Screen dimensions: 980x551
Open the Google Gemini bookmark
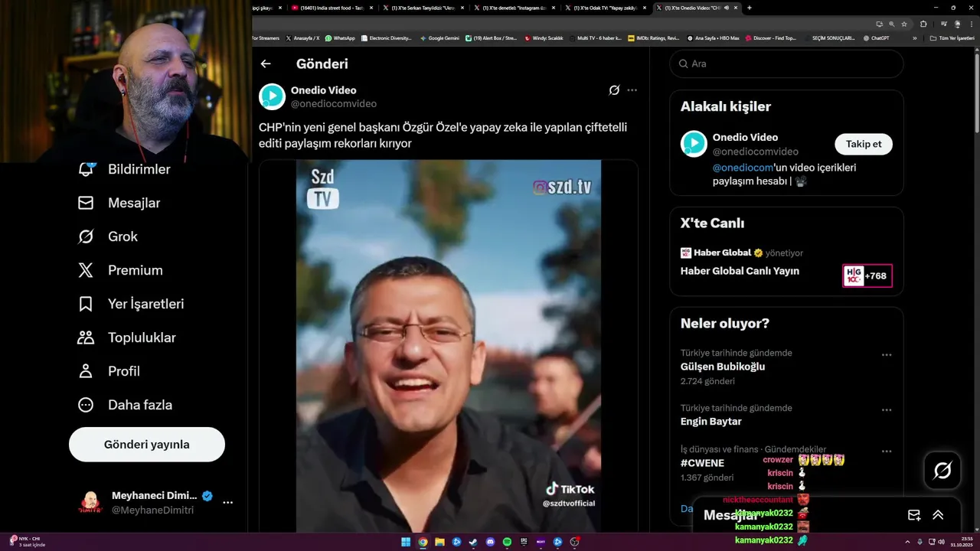point(440,37)
